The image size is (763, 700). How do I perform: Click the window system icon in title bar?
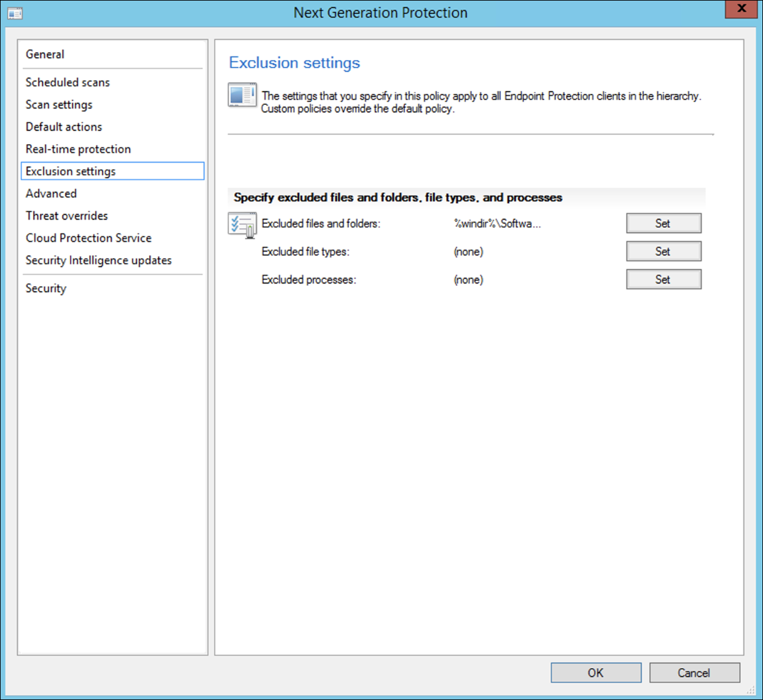[x=15, y=13]
